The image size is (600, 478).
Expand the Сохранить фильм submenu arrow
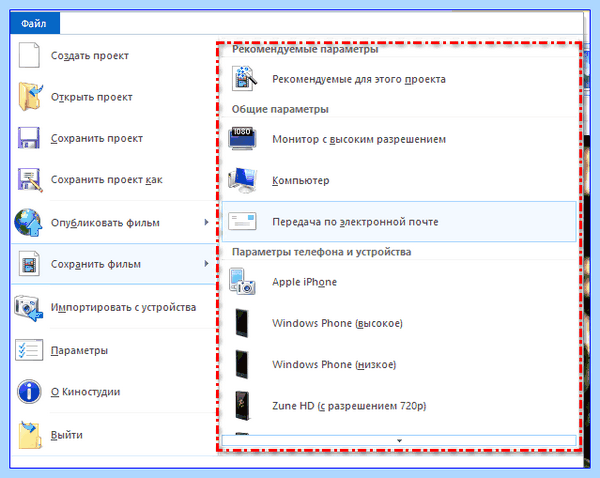point(206,264)
